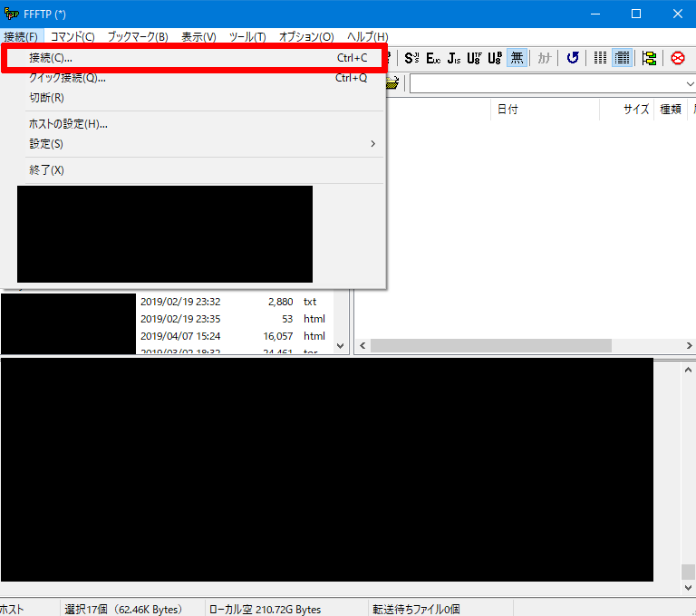This screenshot has height=616, width=696.
Task: Open the オプション(O) menu
Action: [305, 37]
